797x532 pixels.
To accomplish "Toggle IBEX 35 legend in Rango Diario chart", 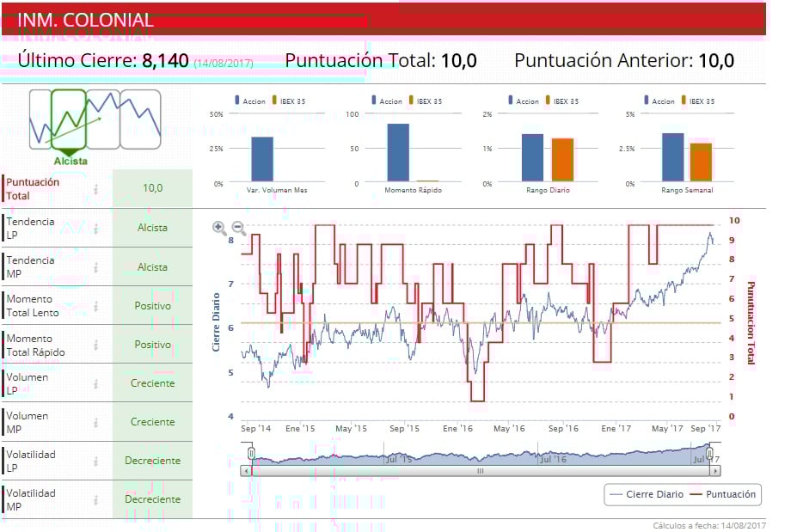I will (562, 101).
